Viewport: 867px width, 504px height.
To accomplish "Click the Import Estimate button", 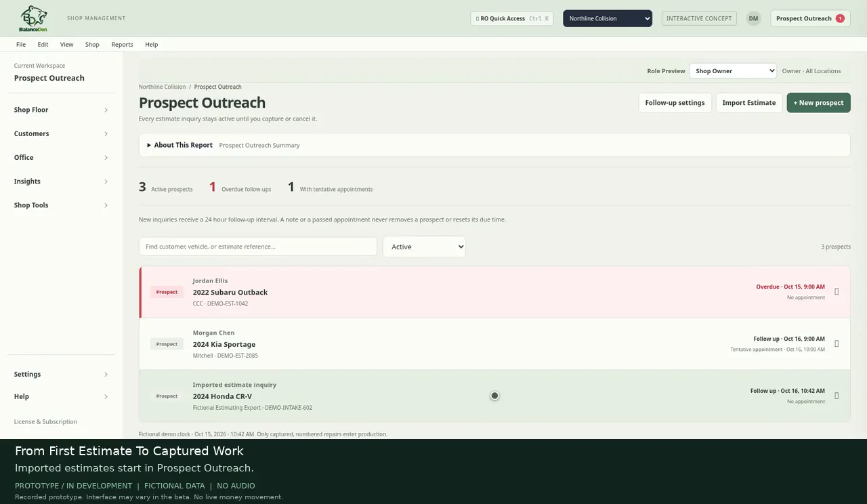I will pyautogui.click(x=749, y=103).
